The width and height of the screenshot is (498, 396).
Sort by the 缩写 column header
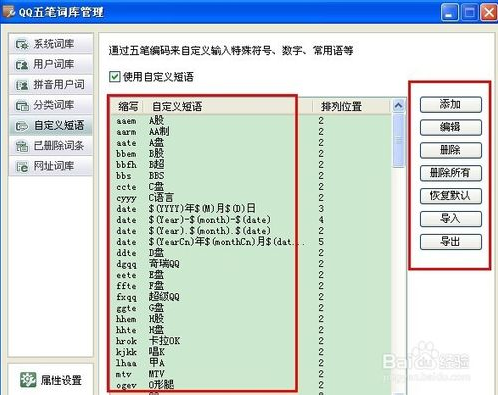point(128,106)
